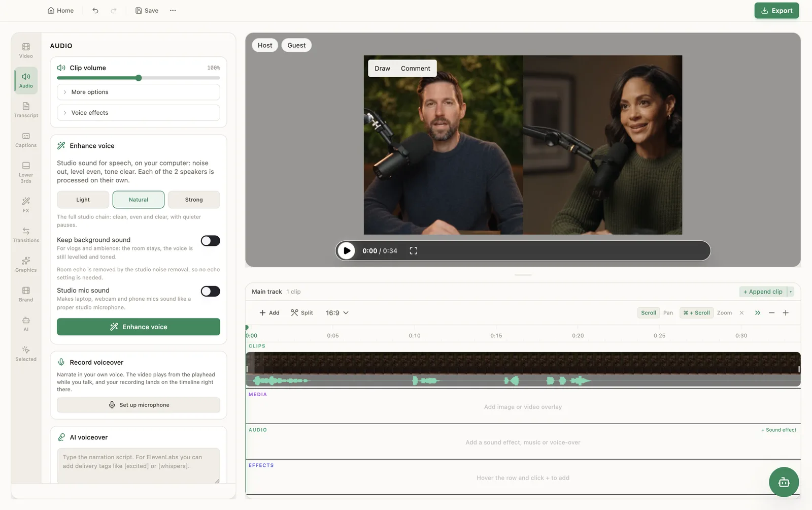Viewport: 812px width, 510px height.
Task: Select Strong enhancement strength
Action: pos(194,200)
